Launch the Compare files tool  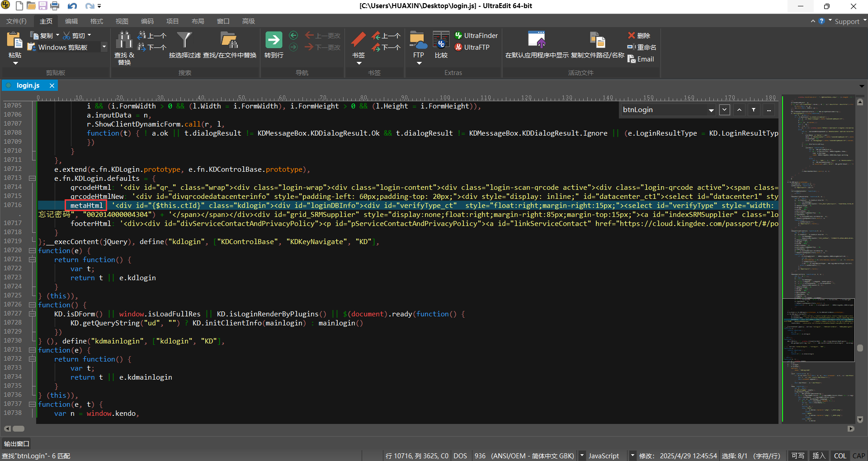tap(441, 41)
